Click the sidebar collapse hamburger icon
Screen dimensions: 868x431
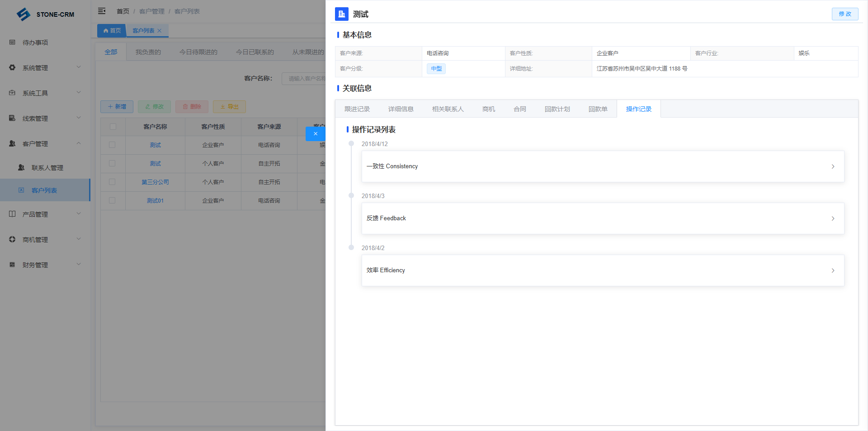[102, 11]
